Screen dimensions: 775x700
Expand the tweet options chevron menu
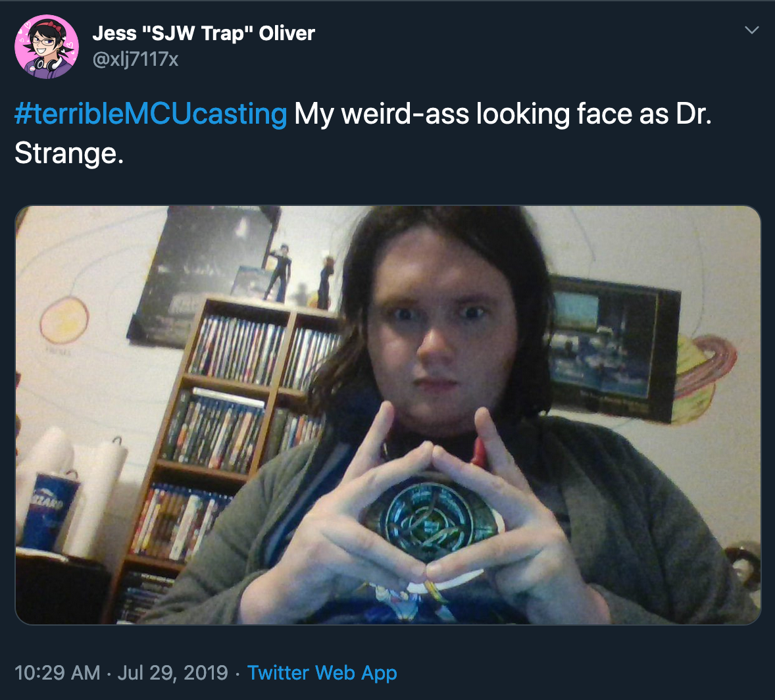pyautogui.click(x=752, y=30)
